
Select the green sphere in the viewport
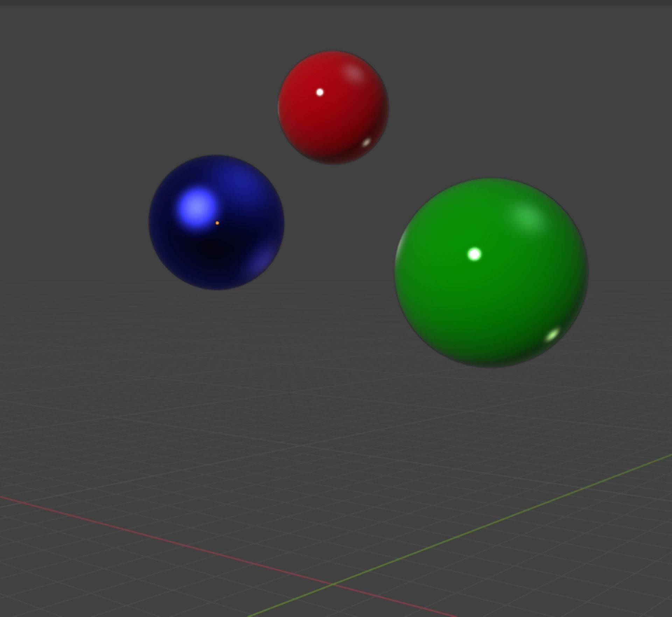[491, 273]
